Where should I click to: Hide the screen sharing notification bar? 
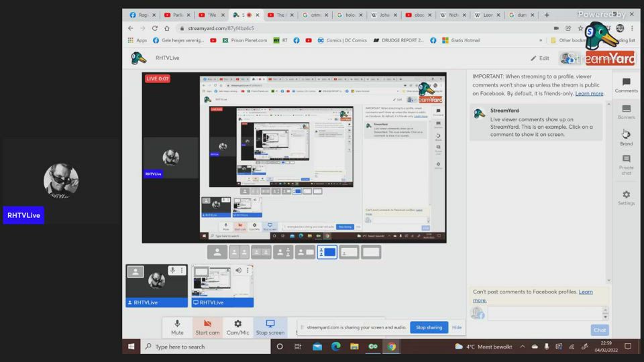tap(457, 327)
